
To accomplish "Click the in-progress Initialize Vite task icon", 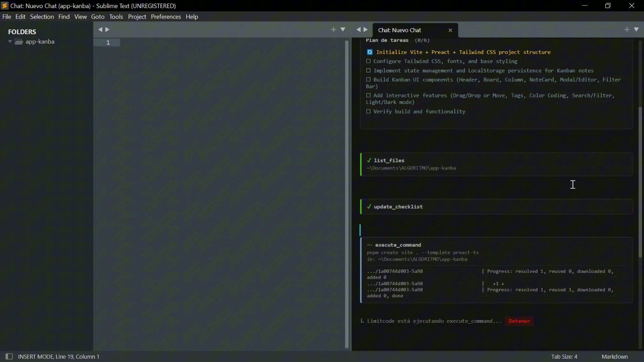I will (369, 52).
